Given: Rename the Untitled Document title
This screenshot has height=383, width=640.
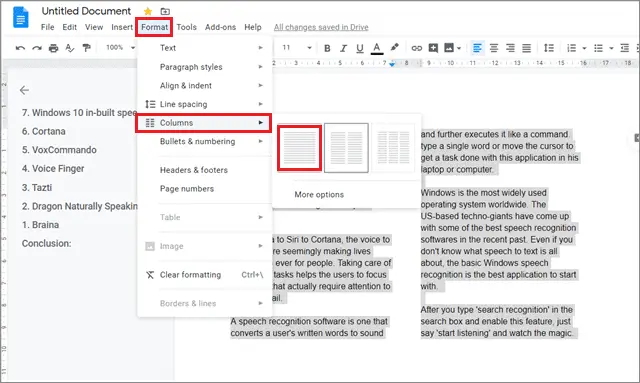Looking at the screenshot, I should pyautogui.click(x=86, y=11).
